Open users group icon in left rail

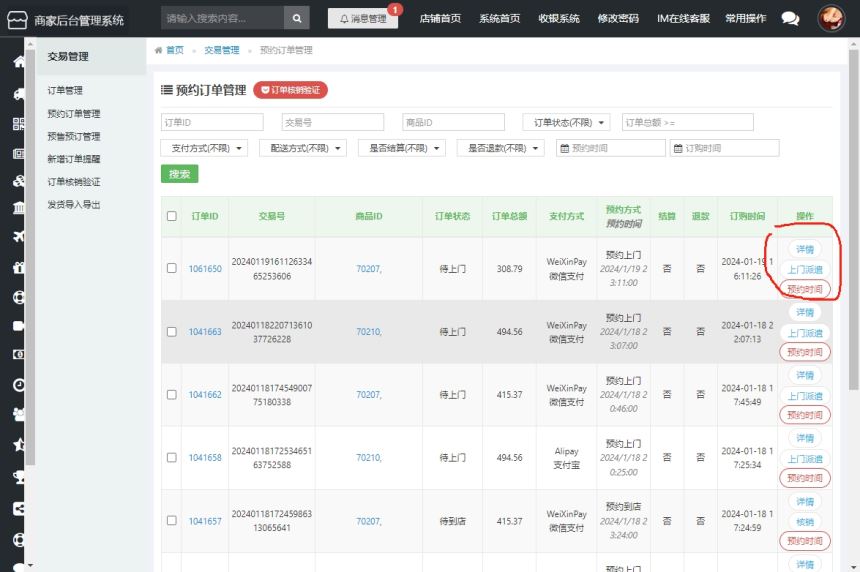[19, 414]
